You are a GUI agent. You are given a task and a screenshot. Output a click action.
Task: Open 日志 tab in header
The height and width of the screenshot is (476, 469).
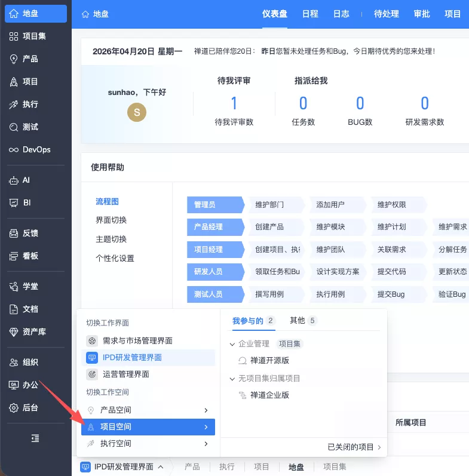341,14
